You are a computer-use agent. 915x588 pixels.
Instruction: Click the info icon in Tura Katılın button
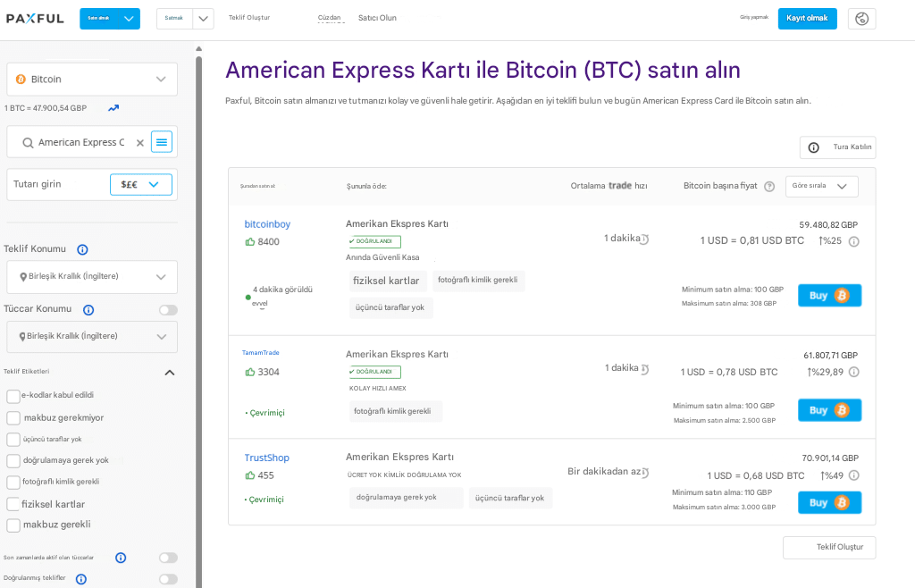click(813, 147)
